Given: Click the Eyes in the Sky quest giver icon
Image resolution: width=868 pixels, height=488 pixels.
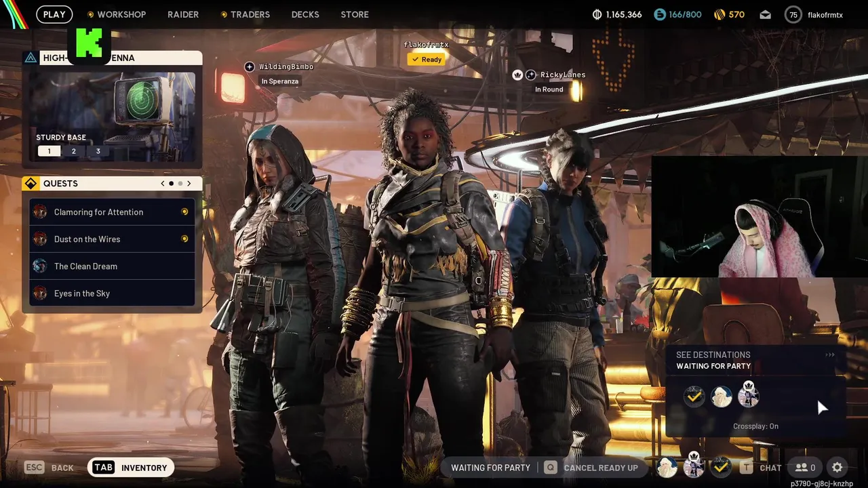Looking at the screenshot, I should coord(40,293).
